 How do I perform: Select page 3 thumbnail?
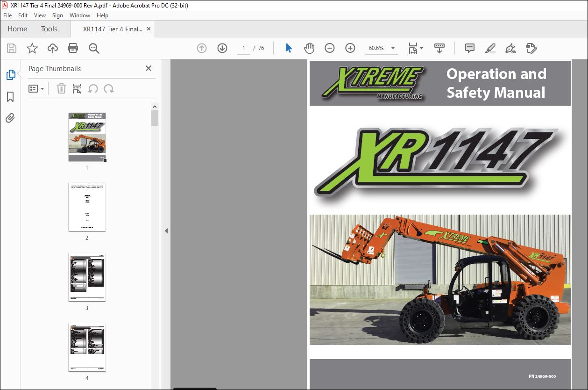(87, 277)
